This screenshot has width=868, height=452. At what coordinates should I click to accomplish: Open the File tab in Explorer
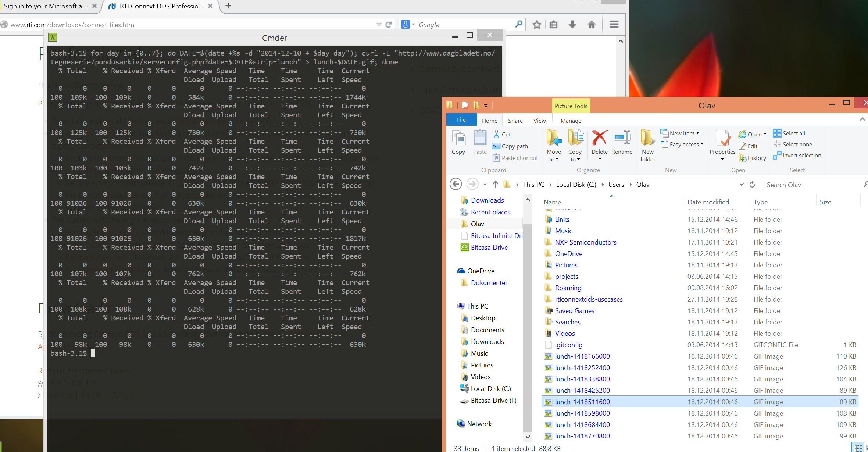click(461, 120)
